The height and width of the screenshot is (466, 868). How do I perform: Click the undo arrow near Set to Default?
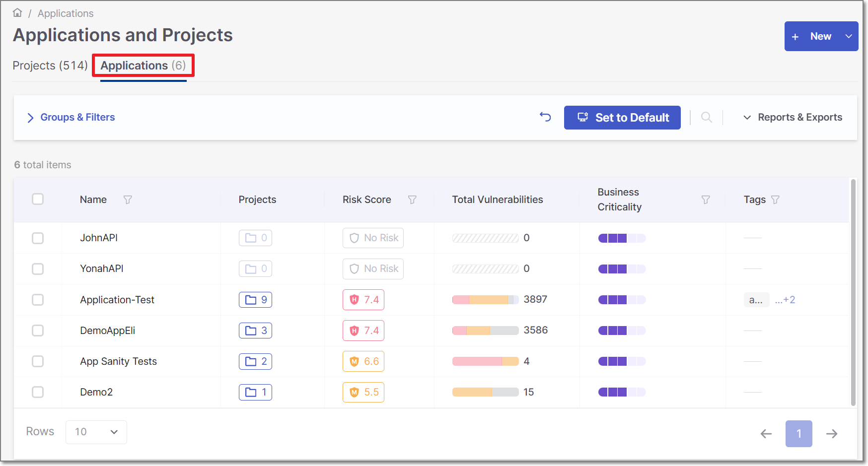(545, 117)
